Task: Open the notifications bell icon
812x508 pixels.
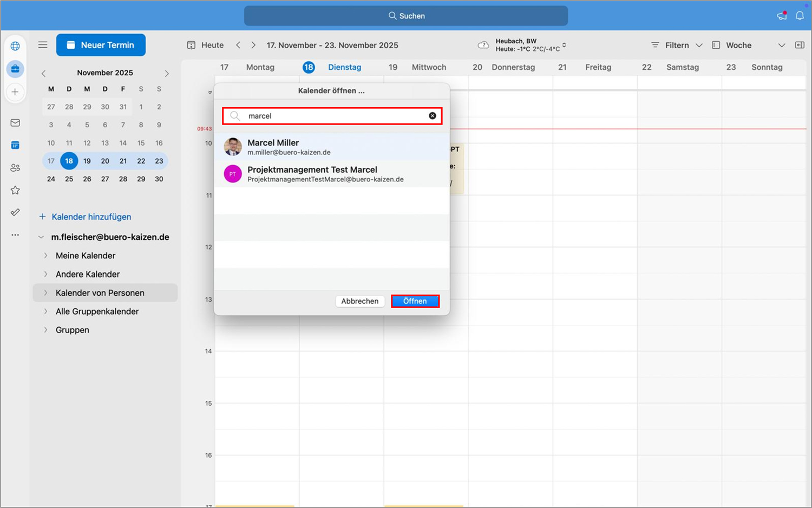Action: pyautogui.click(x=800, y=15)
